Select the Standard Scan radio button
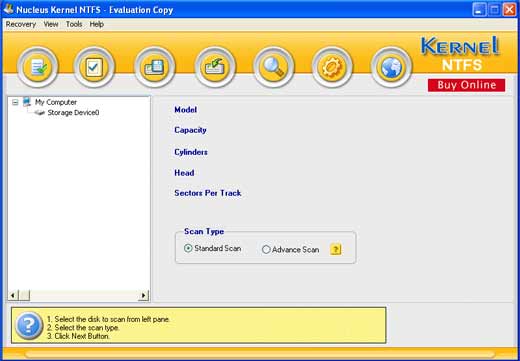The image size is (520, 361). (x=188, y=248)
